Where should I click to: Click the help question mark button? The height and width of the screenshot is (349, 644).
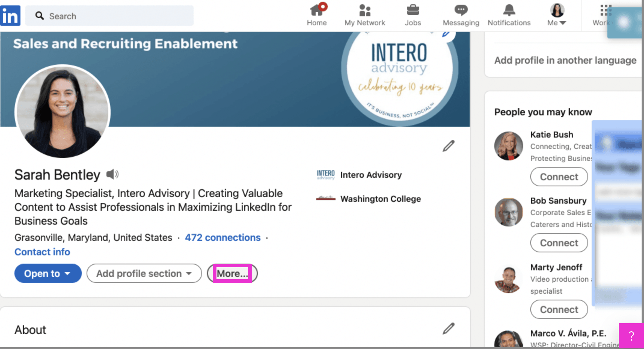pyautogui.click(x=631, y=335)
